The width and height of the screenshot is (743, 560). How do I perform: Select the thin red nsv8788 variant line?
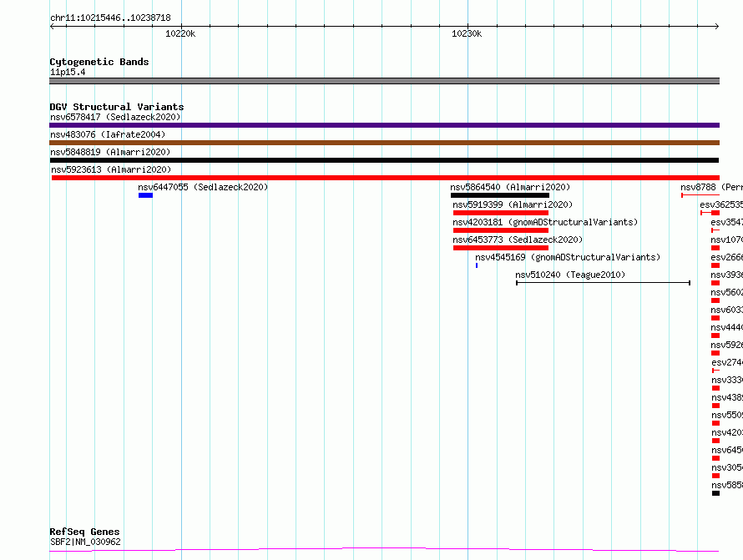pos(700,195)
